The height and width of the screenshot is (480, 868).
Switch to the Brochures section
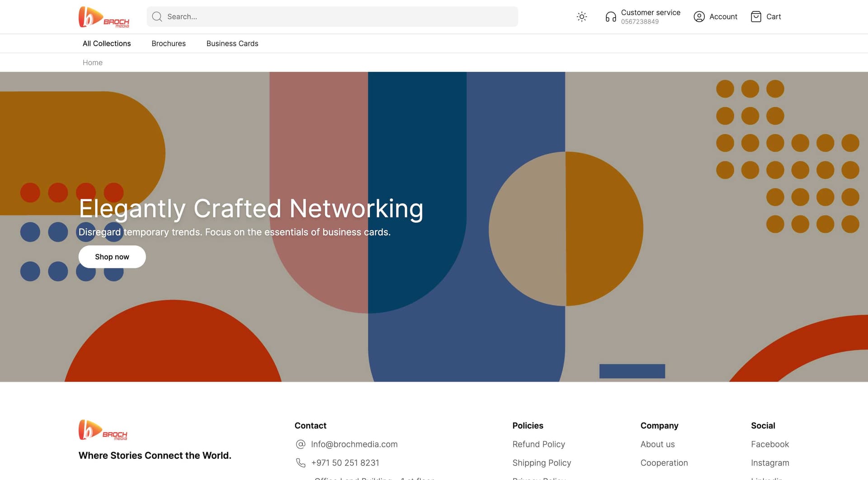168,43
